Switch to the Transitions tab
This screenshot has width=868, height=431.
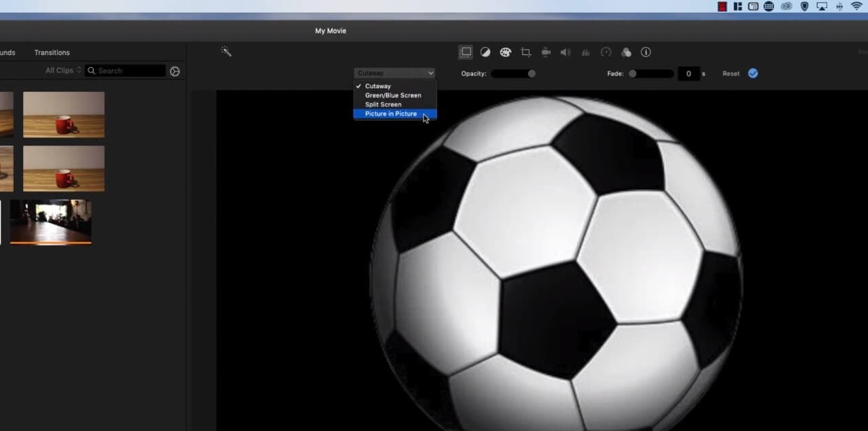[52, 52]
